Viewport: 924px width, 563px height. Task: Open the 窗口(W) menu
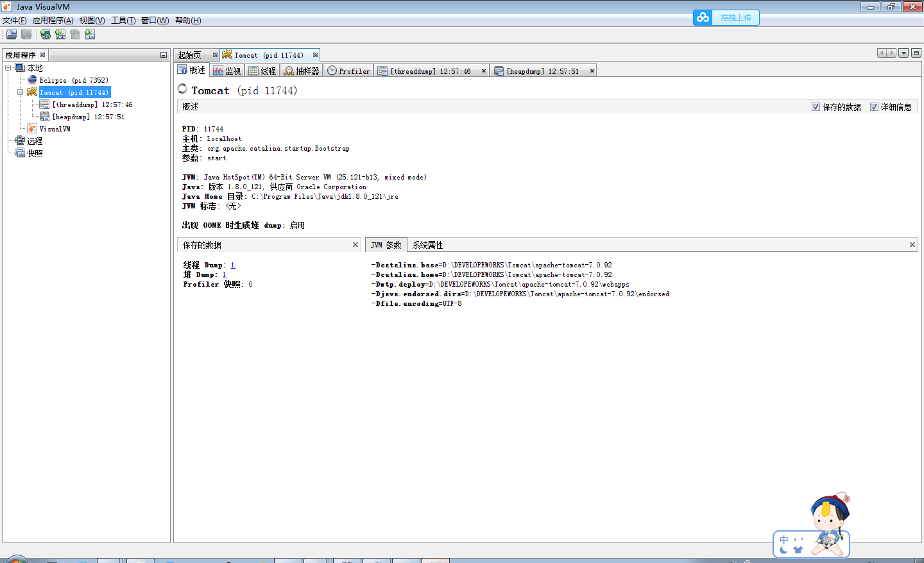(155, 21)
